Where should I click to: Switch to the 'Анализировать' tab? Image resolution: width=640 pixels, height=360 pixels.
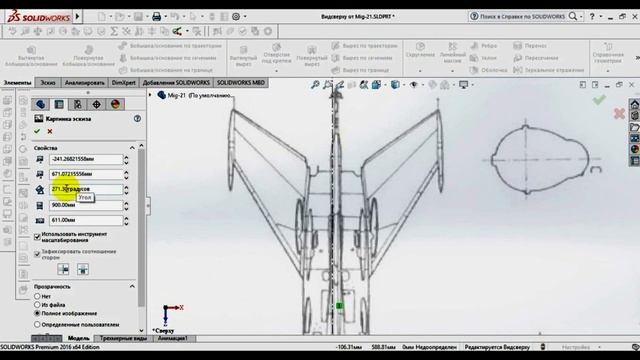[84, 83]
